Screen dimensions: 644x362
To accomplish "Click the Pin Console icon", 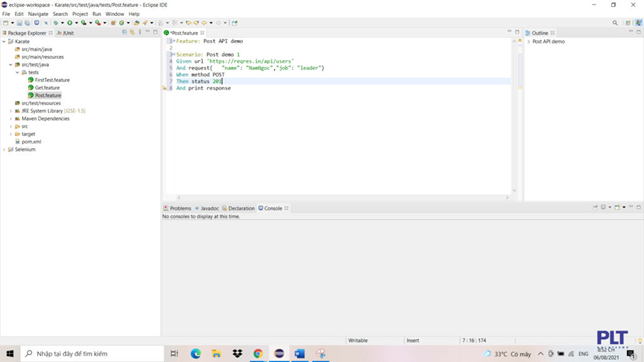I will 595,207.
